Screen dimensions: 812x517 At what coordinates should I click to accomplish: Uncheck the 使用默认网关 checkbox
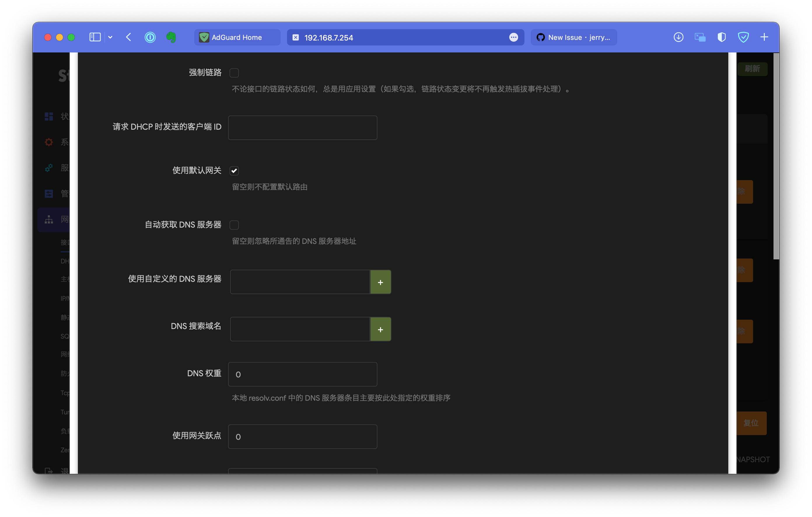[234, 171]
